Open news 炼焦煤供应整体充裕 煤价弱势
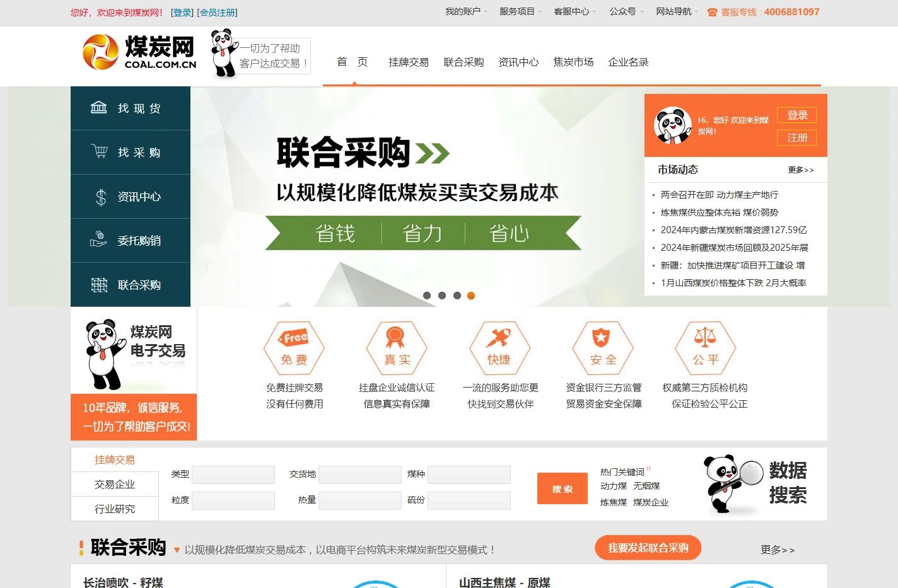Screen dimensions: 898x588 (x=720, y=212)
